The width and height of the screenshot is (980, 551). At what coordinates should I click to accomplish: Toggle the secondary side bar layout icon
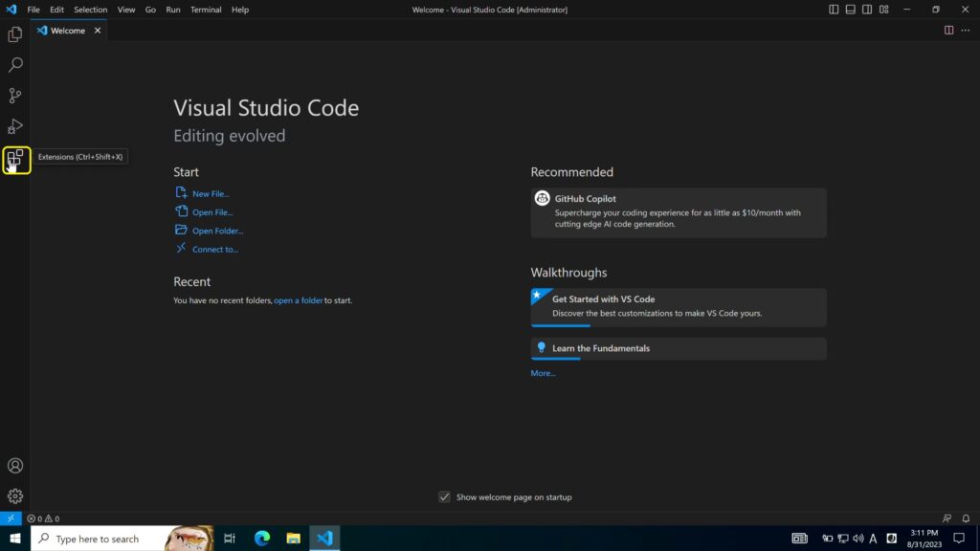pos(867,10)
